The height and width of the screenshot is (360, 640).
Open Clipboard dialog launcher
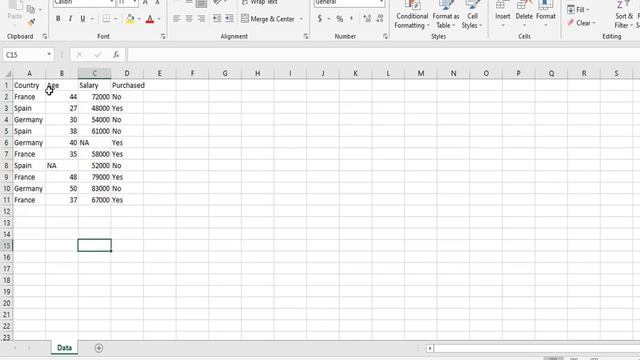(x=44, y=36)
